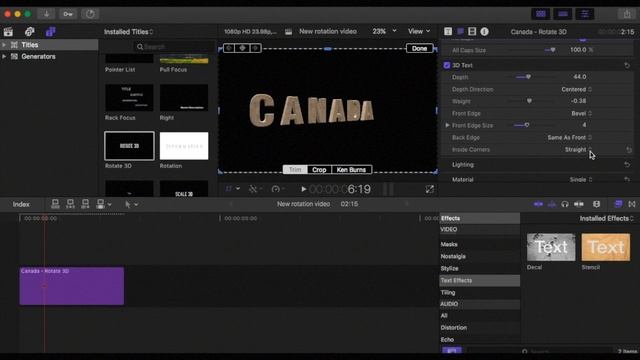Toggle the 3D Text checkbox
The height and width of the screenshot is (360, 640).
tap(447, 65)
